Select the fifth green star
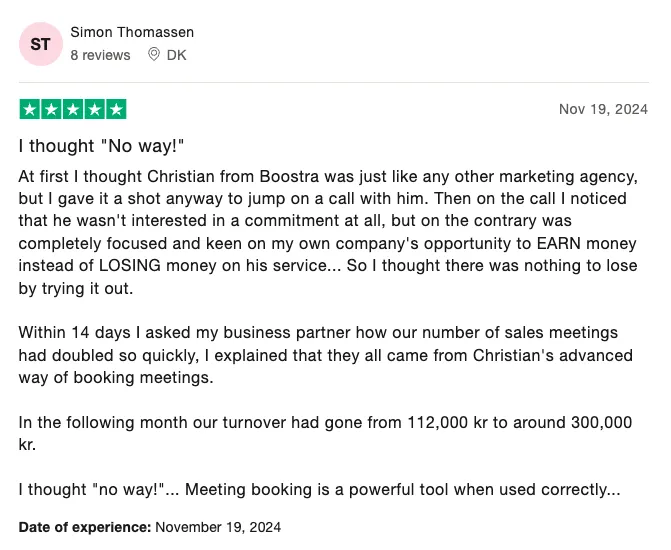The width and height of the screenshot is (671, 550). [116, 109]
